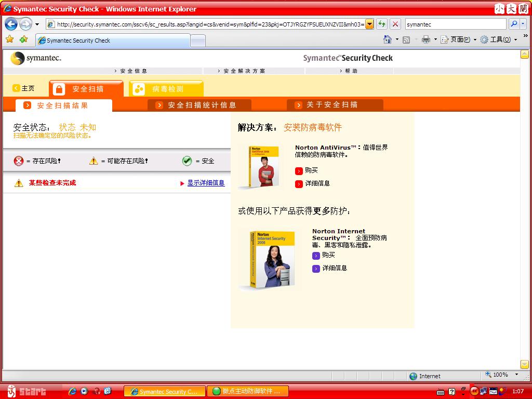The image size is (532, 399).
Task: Expand the Home button dropdown arrow
Action: pyautogui.click(x=397, y=39)
